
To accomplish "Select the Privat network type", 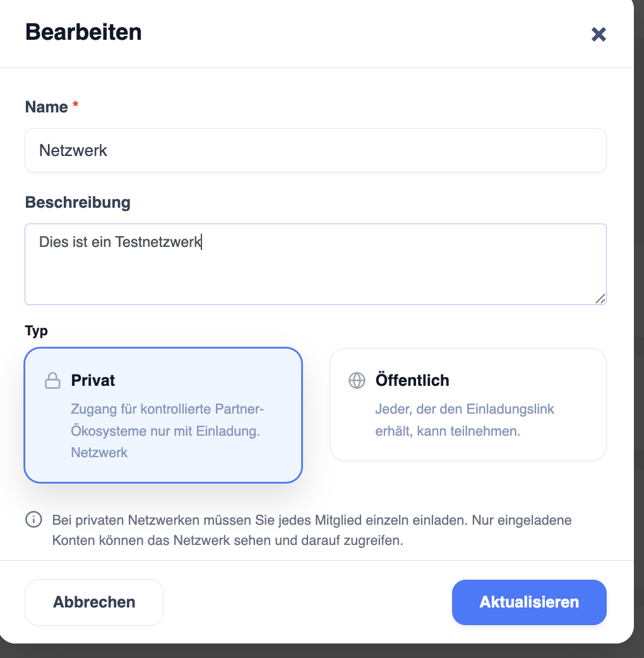I will tap(163, 415).
